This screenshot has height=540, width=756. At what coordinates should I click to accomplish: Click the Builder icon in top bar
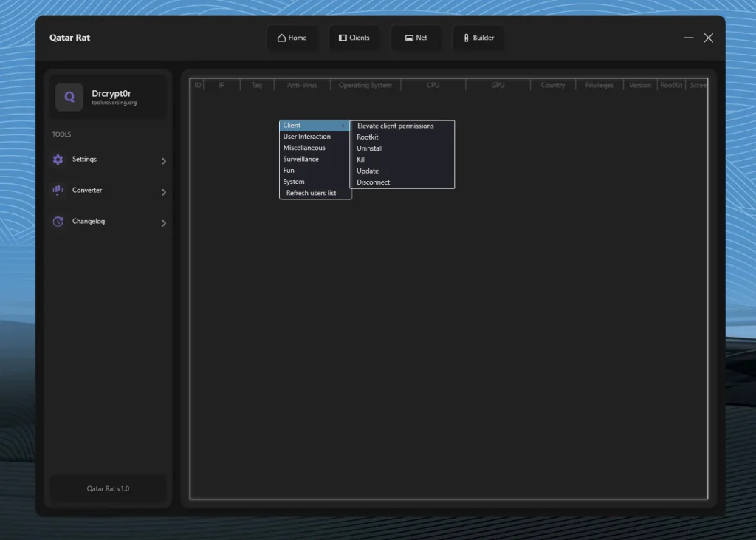[x=467, y=38]
